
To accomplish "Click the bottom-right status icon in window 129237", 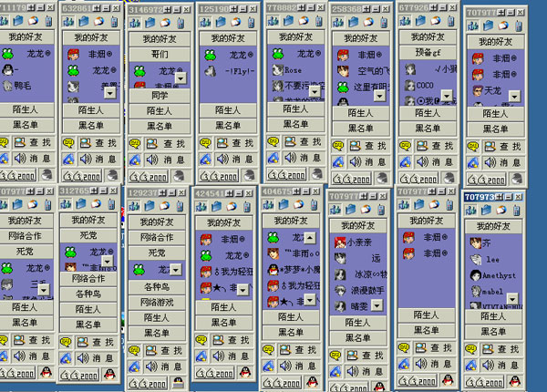I will pos(178,383).
